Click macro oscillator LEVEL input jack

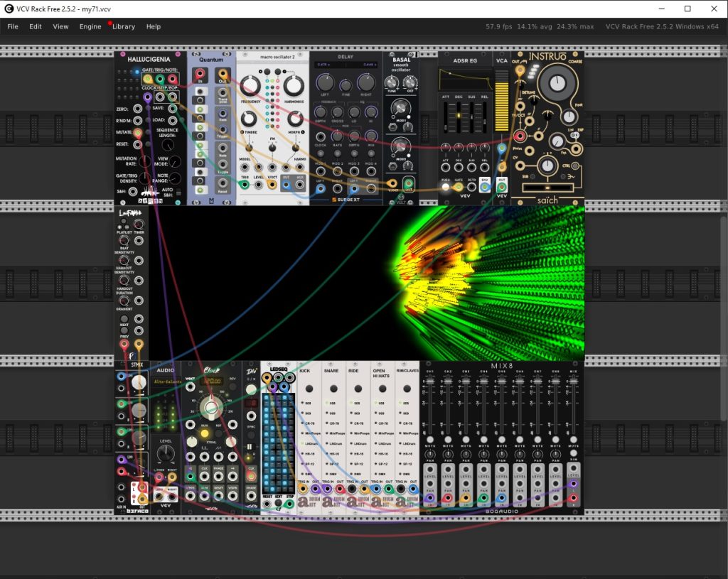258,185
